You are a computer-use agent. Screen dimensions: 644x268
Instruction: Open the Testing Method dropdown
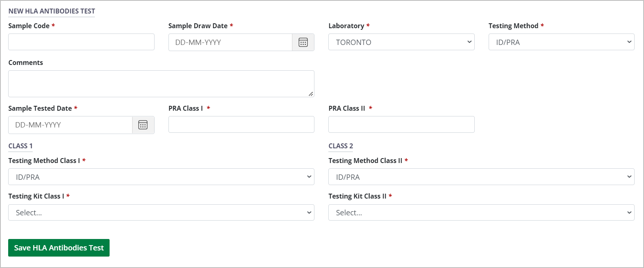561,42
